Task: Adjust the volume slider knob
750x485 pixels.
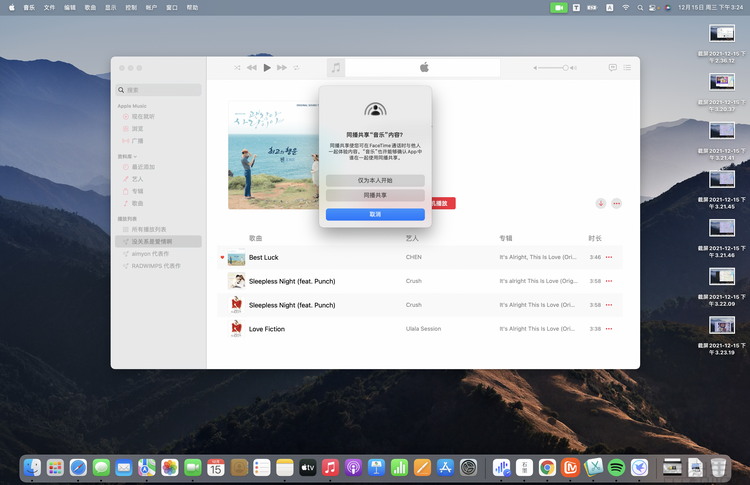Action: pyautogui.click(x=565, y=68)
